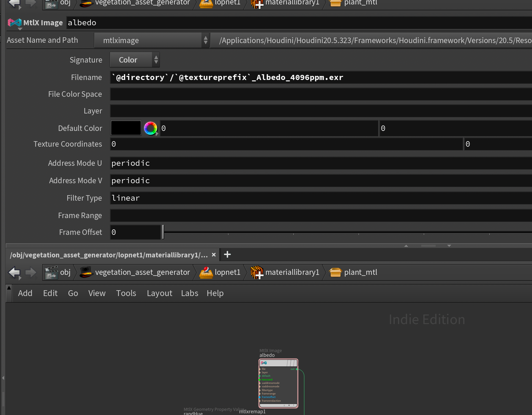Click the Frame Range input field
The image size is (532, 415).
(321, 215)
